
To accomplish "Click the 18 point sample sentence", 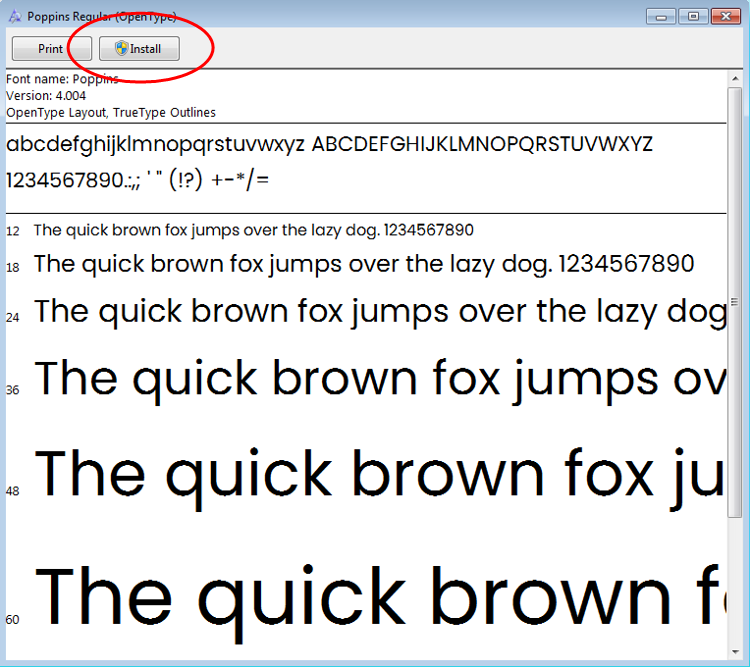I will [364, 265].
